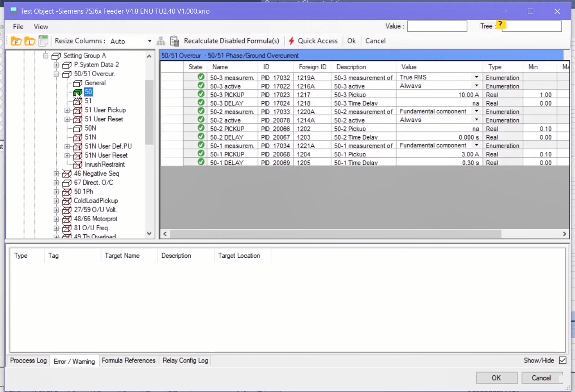Click the Value input field at top
The height and width of the screenshot is (392, 575).
pyautogui.click(x=437, y=26)
